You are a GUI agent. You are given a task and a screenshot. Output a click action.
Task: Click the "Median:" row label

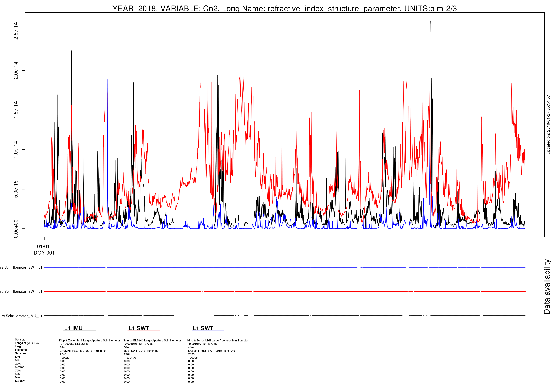click(20, 367)
